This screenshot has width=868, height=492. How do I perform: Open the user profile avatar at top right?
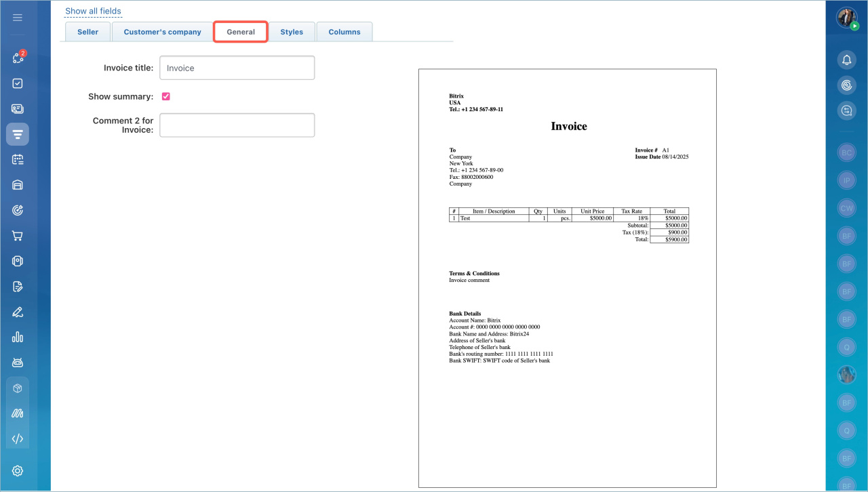click(846, 18)
